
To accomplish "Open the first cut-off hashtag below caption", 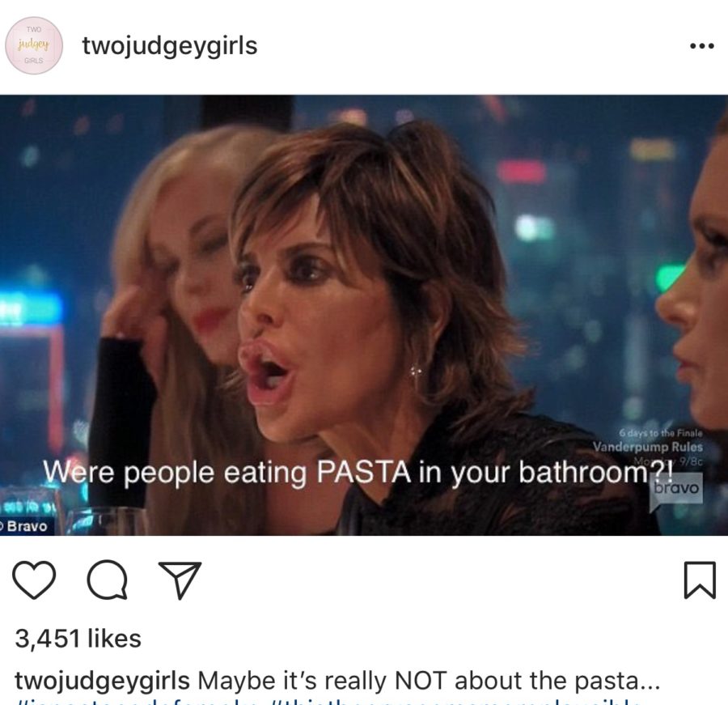I will pos(138,701).
